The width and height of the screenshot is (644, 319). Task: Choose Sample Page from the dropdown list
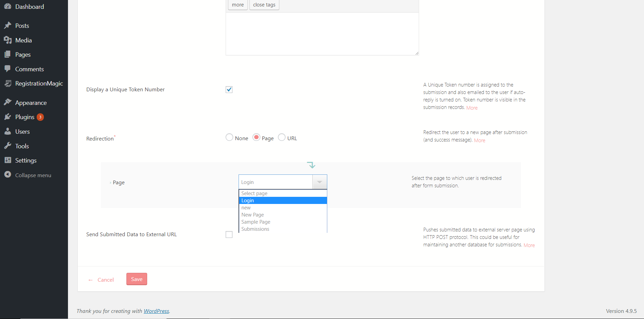256,222
